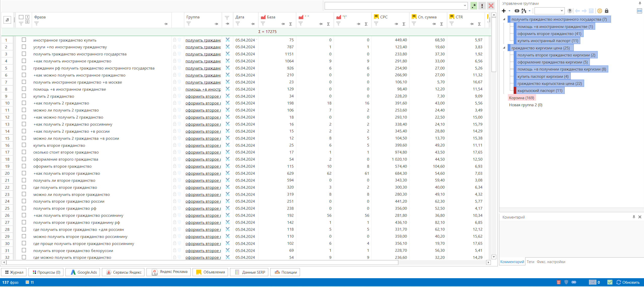
Task: Click the sigma sum icon in CPC column
Action: coord(404,24)
